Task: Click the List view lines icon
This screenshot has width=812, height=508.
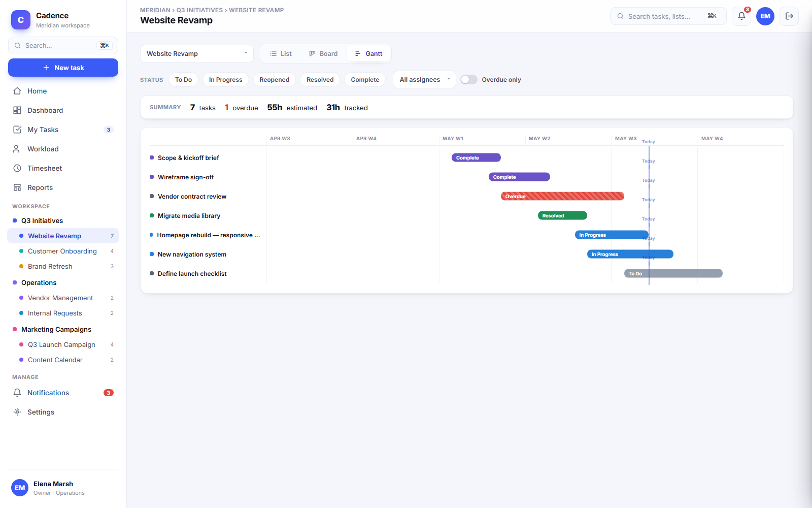Action: point(274,54)
